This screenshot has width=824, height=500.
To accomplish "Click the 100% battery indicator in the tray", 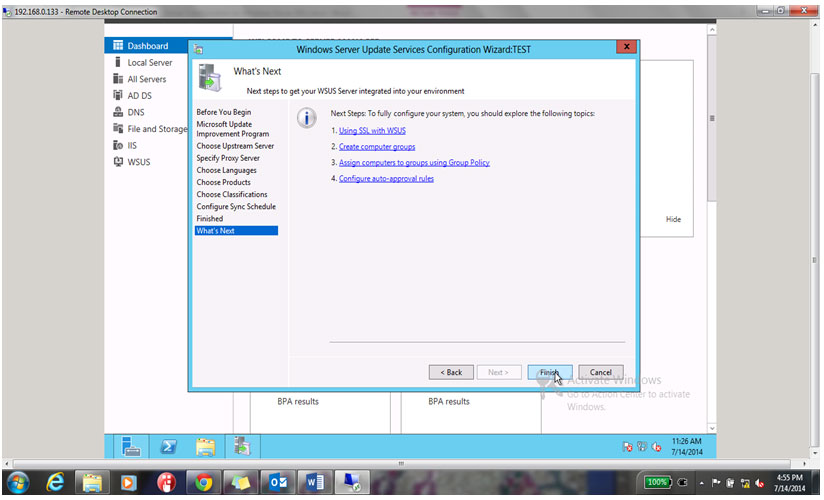I will [x=657, y=482].
